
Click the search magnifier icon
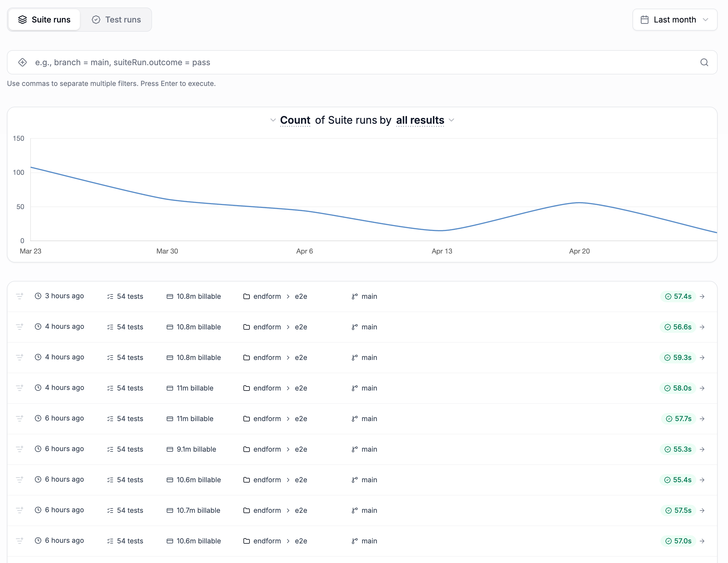click(x=704, y=62)
